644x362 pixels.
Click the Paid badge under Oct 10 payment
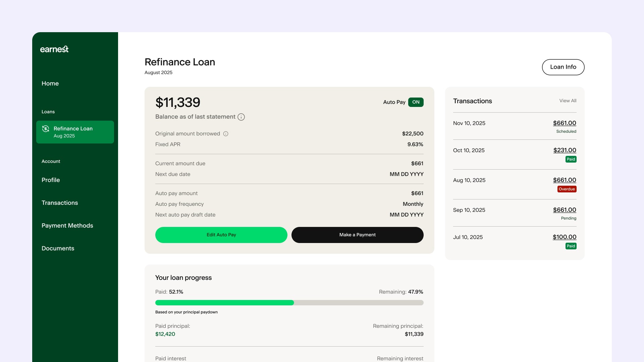tap(571, 159)
